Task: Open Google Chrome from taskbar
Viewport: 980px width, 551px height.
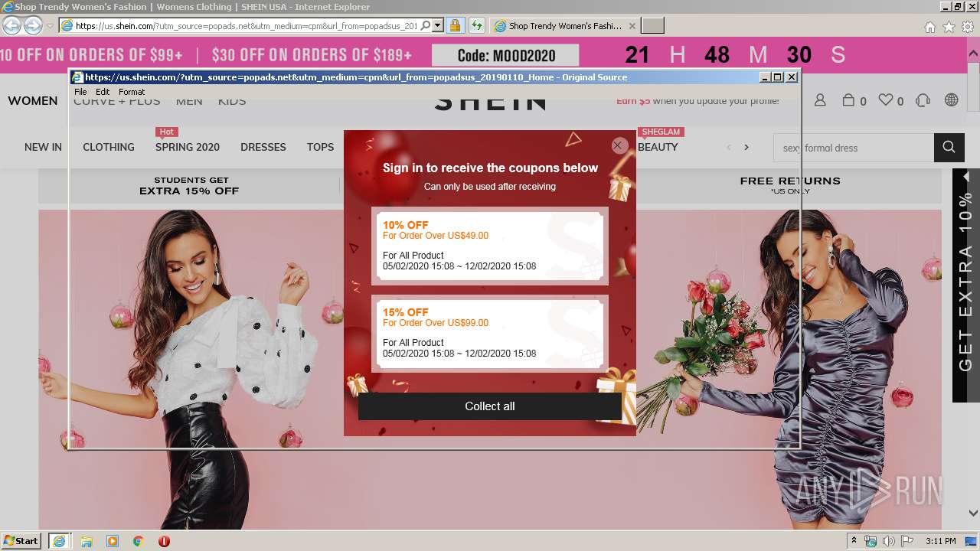Action: tap(139, 541)
